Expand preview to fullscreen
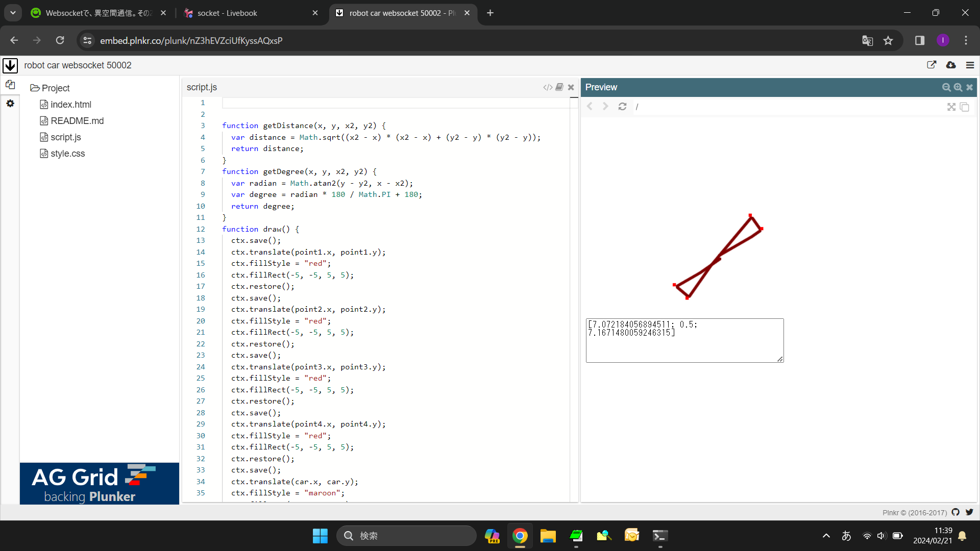Screen dimensions: 980x551 (951, 107)
